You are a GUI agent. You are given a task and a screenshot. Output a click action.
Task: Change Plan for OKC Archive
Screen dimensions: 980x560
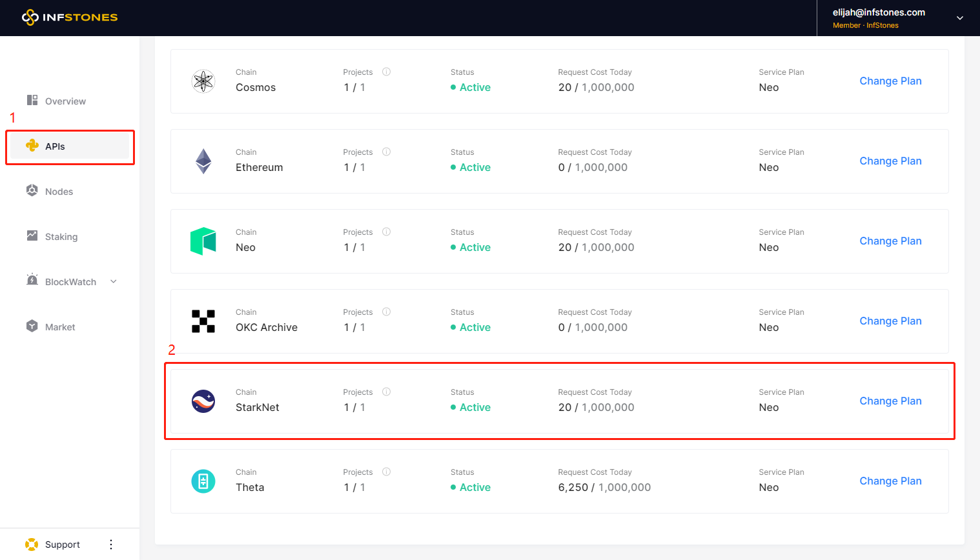(x=890, y=321)
